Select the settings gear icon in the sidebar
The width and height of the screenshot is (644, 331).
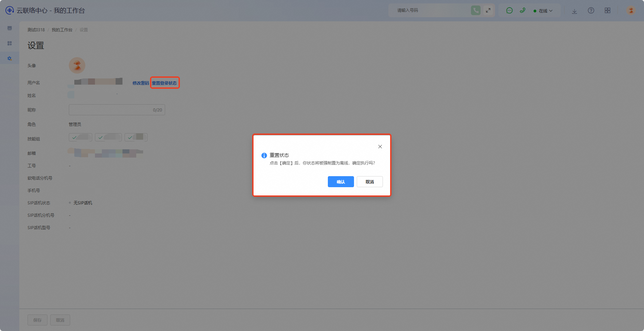coord(10,58)
